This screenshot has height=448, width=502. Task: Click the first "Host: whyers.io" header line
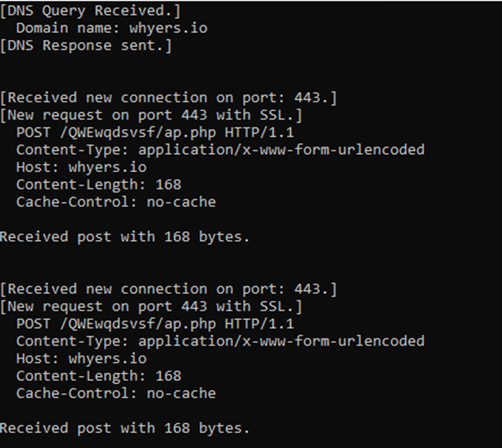coord(81,167)
